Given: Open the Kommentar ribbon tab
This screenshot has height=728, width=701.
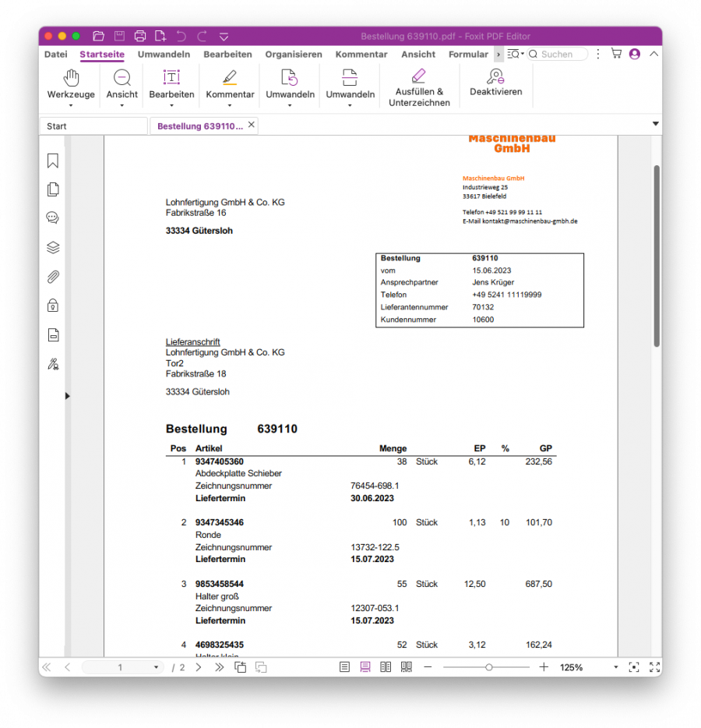Looking at the screenshot, I should 361,55.
